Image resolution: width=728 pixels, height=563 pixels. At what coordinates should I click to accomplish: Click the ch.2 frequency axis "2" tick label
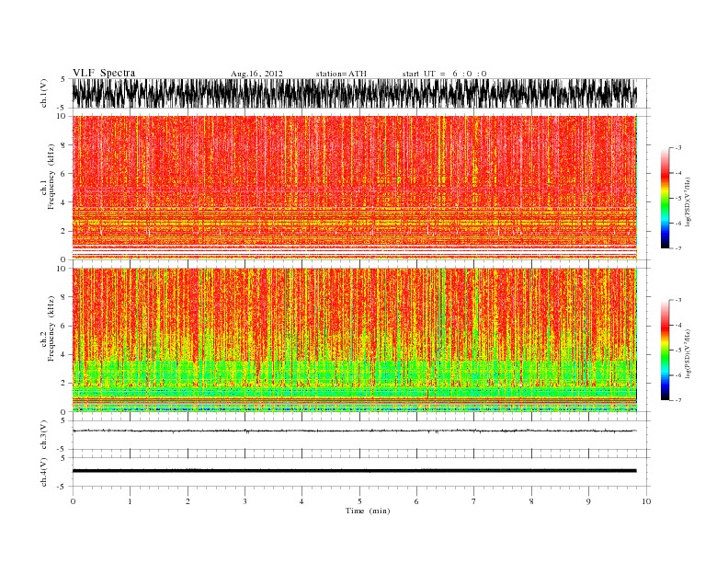[63, 384]
